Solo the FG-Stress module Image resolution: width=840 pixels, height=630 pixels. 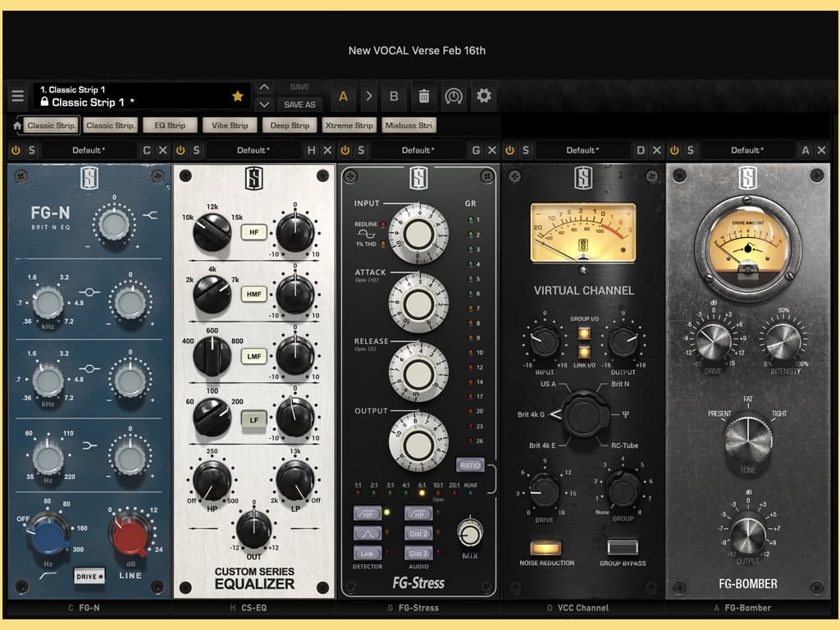361,151
